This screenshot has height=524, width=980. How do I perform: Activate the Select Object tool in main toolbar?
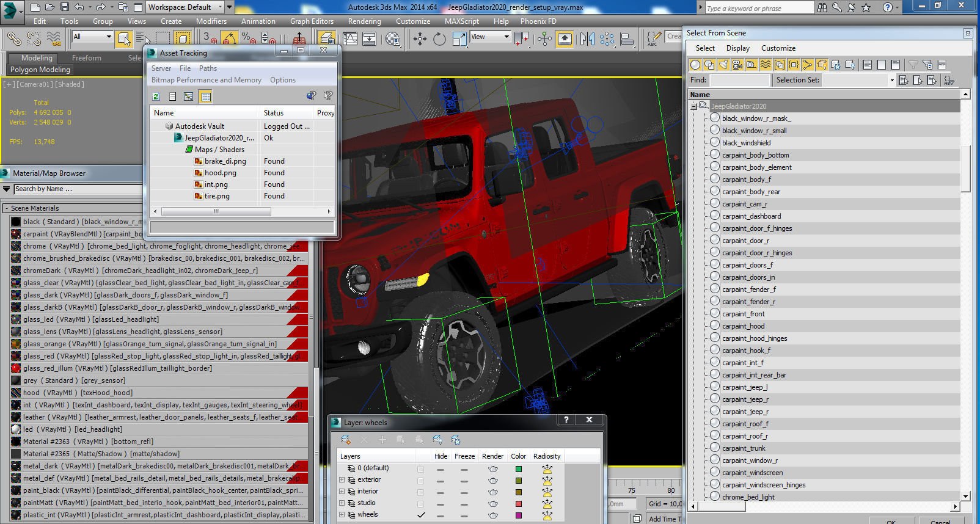[x=124, y=39]
